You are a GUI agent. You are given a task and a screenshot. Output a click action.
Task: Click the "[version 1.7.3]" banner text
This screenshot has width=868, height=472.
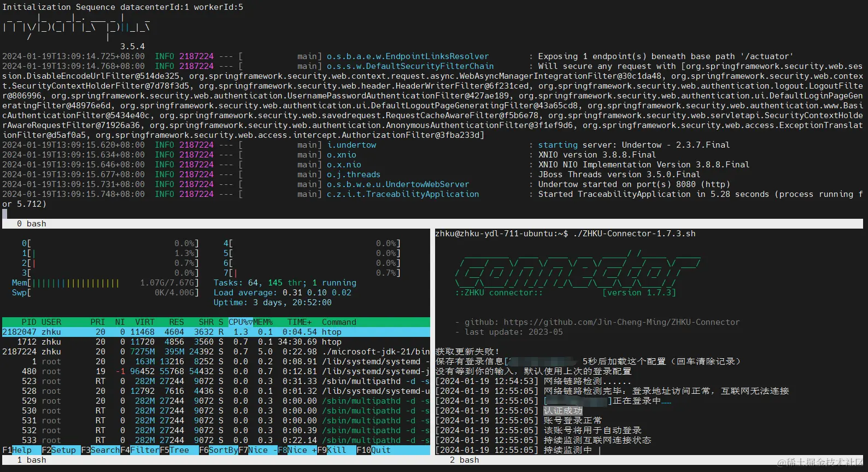click(x=639, y=293)
